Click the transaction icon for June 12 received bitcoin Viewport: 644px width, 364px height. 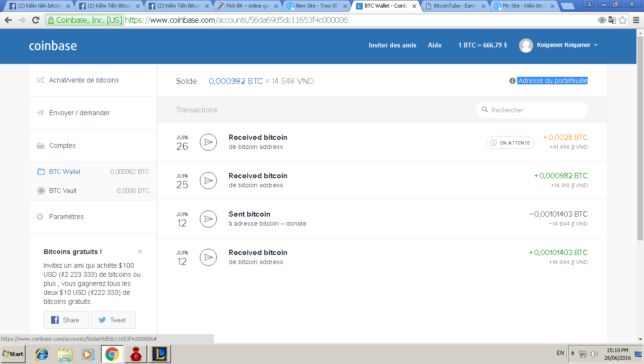(208, 257)
